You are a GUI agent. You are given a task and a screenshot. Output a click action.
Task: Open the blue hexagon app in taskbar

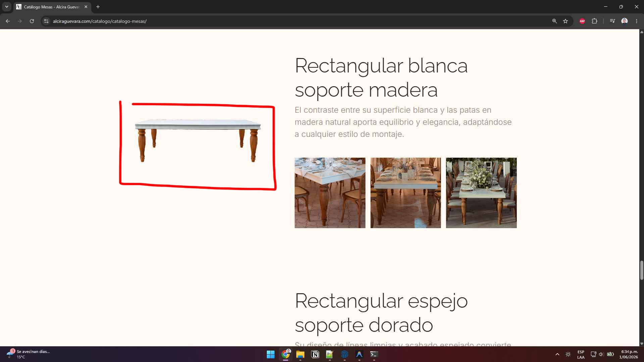pos(345,354)
